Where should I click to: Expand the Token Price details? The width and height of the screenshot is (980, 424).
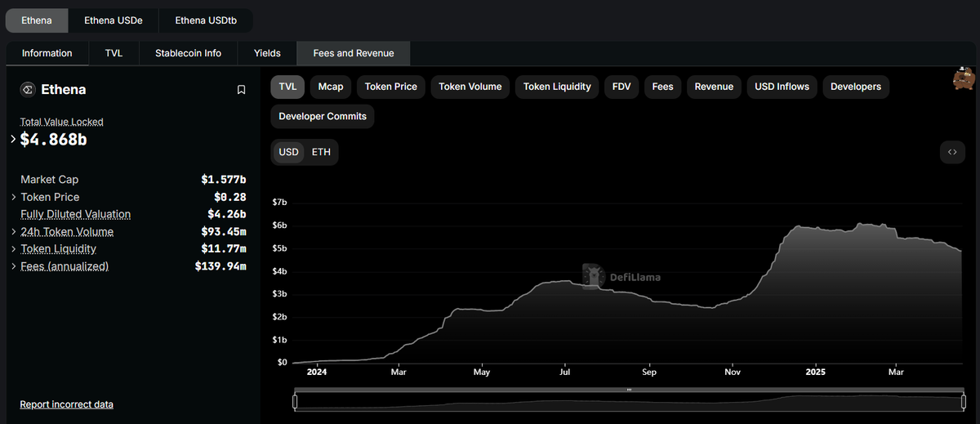pos(14,197)
